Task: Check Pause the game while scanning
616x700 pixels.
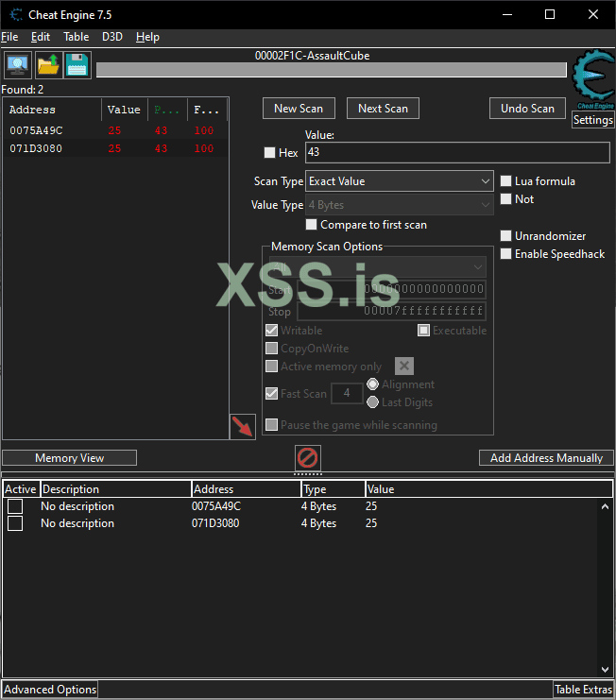Action: point(271,424)
